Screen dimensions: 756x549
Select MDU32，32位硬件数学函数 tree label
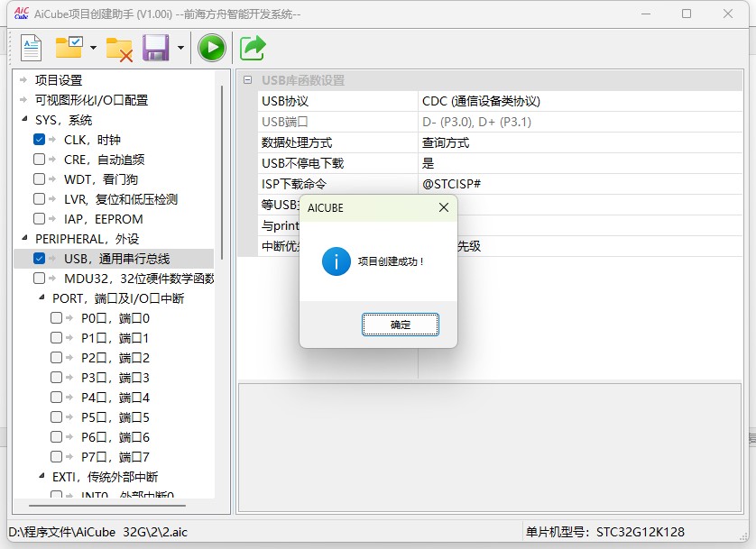point(139,279)
